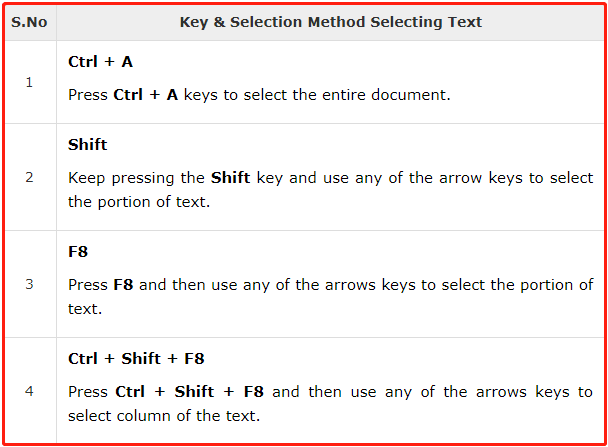The height and width of the screenshot is (447, 608).
Task: Click the Press Ctrl + Shift + F8 sentence
Action: pyautogui.click(x=330, y=404)
